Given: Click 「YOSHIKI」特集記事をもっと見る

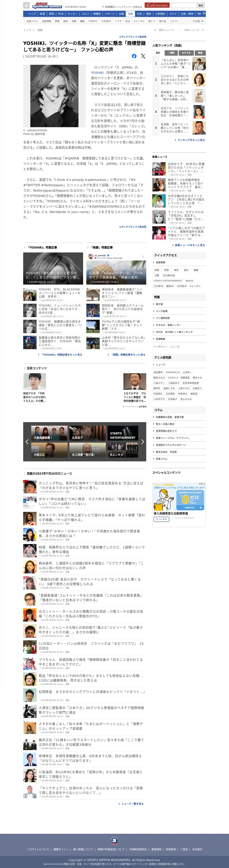Looking at the screenshot, I should [60, 355].
